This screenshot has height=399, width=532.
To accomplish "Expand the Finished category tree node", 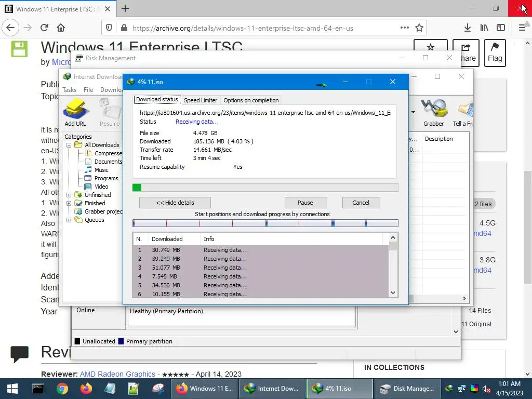I will pos(69,204).
